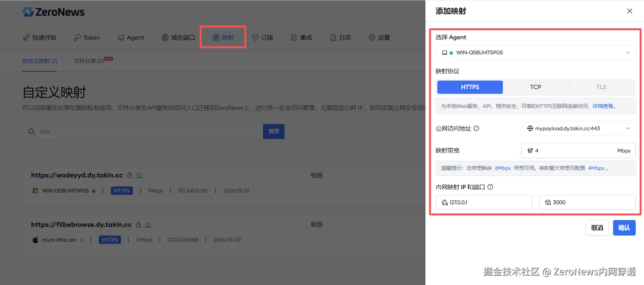Click the home icon in the IP field
Screen dimensions: 644x285
(445, 202)
